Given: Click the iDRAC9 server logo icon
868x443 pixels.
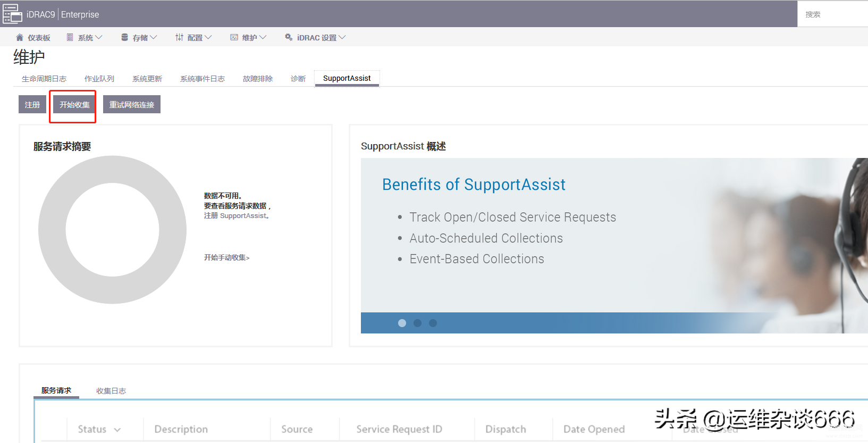Looking at the screenshot, I should [x=12, y=14].
